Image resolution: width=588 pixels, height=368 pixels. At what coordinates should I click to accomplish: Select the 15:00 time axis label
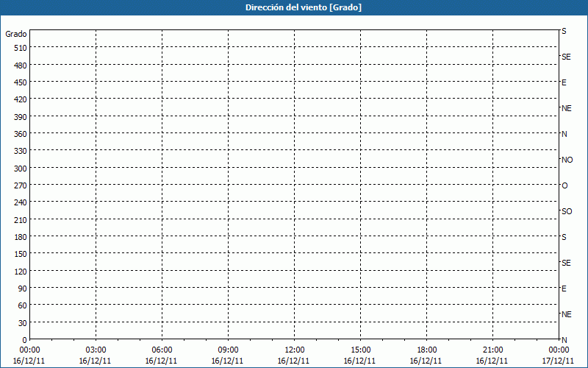(361, 350)
